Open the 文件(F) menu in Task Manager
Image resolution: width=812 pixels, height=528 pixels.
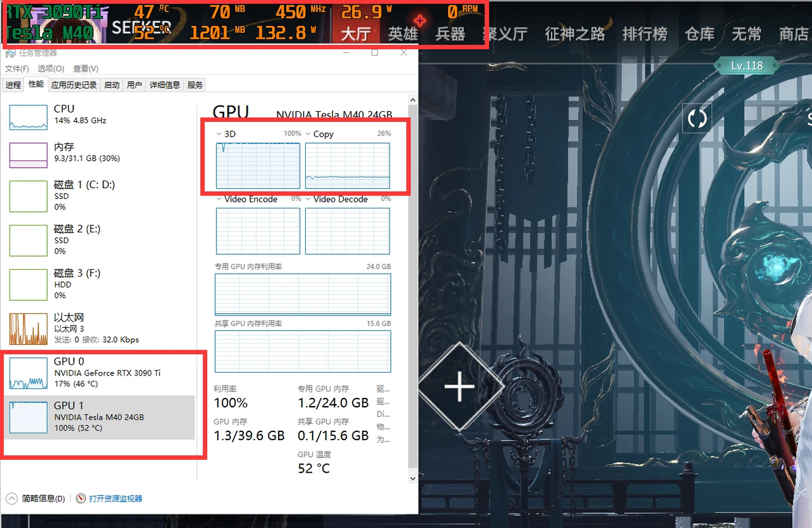pyautogui.click(x=17, y=68)
